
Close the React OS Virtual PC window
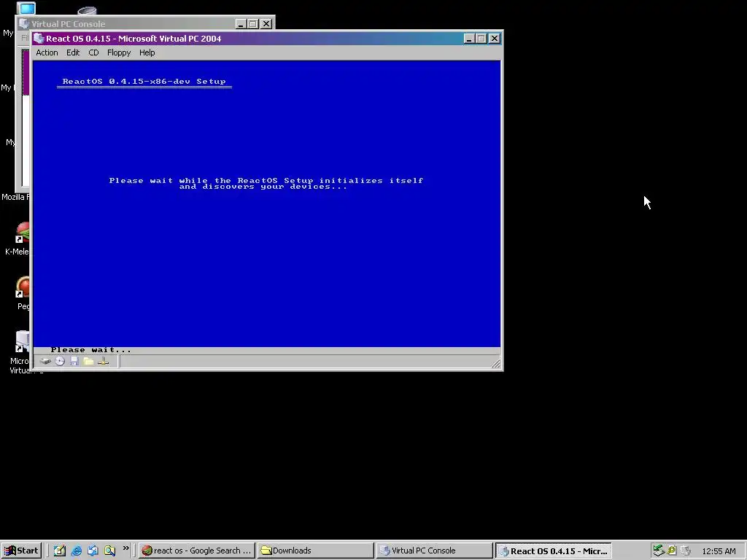click(x=495, y=39)
